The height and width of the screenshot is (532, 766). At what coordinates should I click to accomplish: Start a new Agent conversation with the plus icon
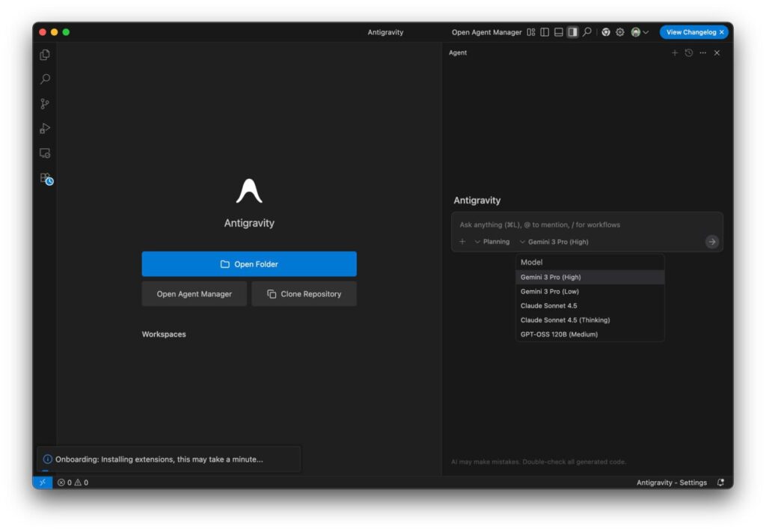pos(675,52)
